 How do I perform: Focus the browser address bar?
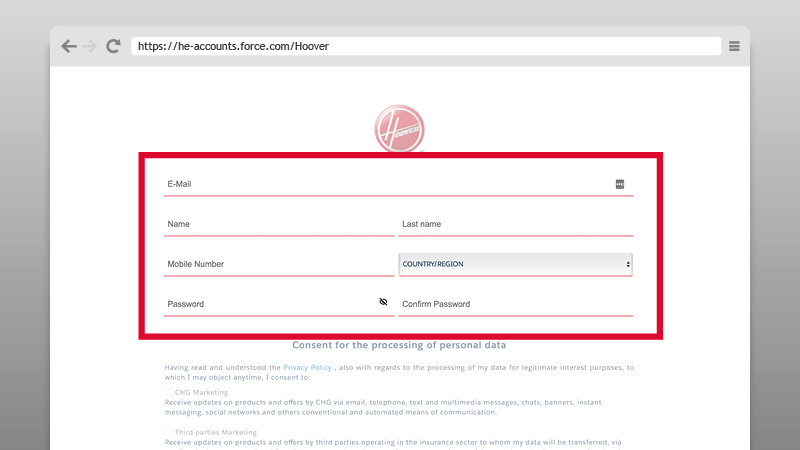tap(425, 46)
